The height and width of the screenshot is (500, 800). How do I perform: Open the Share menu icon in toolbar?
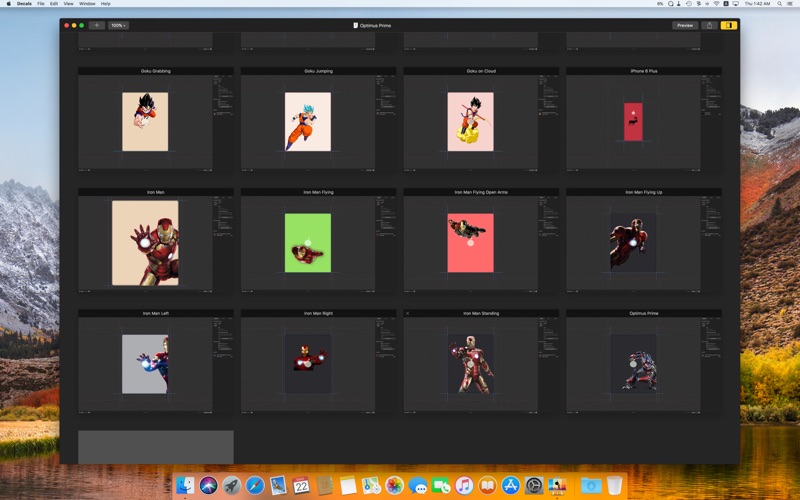(709, 25)
